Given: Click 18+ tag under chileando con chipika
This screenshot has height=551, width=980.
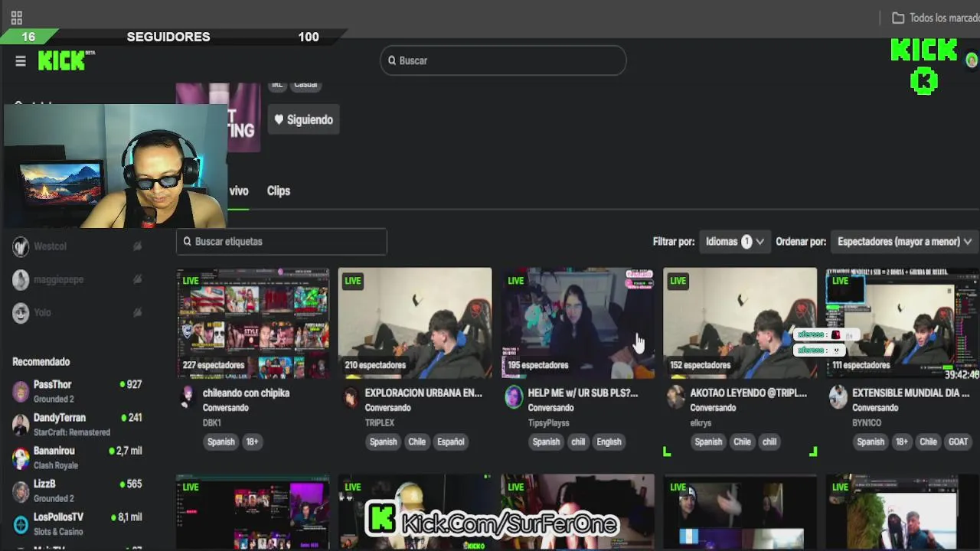Looking at the screenshot, I should pyautogui.click(x=252, y=442).
